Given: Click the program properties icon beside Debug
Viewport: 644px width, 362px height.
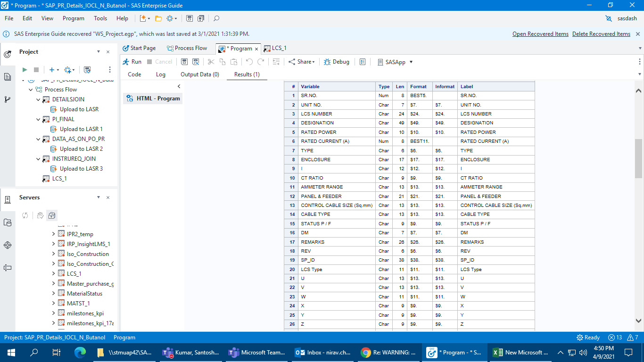Looking at the screenshot, I should (x=362, y=62).
